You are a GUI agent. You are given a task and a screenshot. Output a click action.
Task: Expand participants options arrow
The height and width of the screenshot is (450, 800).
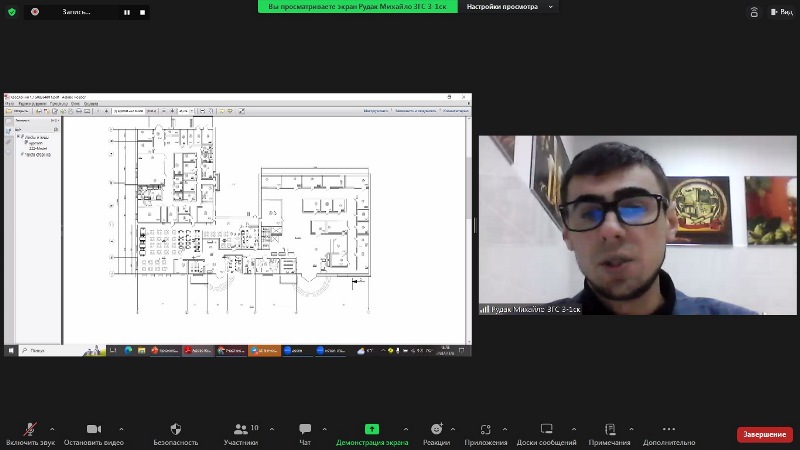pyautogui.click(x=271, y=429)
